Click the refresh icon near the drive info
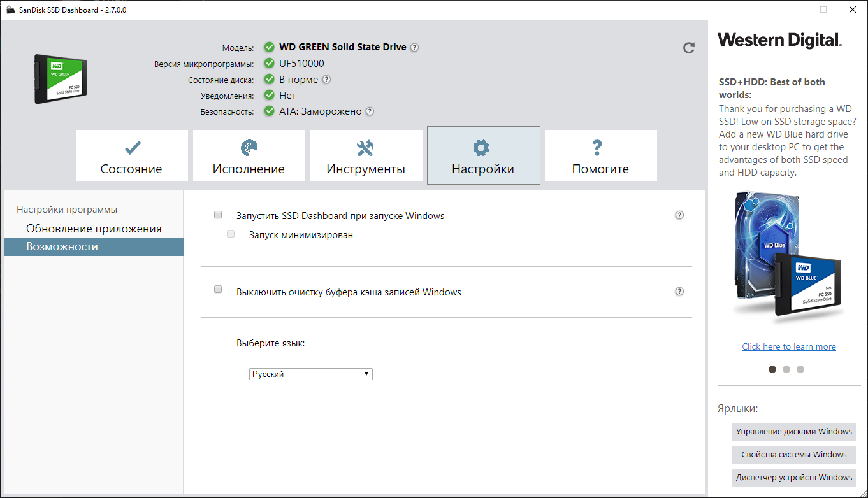The image size is (868, 498). [688, 48]
